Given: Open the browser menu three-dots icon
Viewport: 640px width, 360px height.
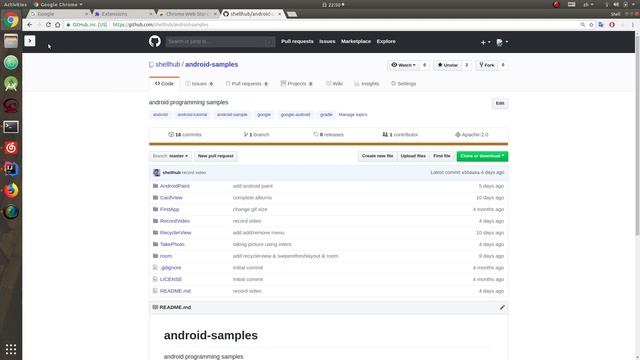Looking at the screenshot, I should pos(633,24).
